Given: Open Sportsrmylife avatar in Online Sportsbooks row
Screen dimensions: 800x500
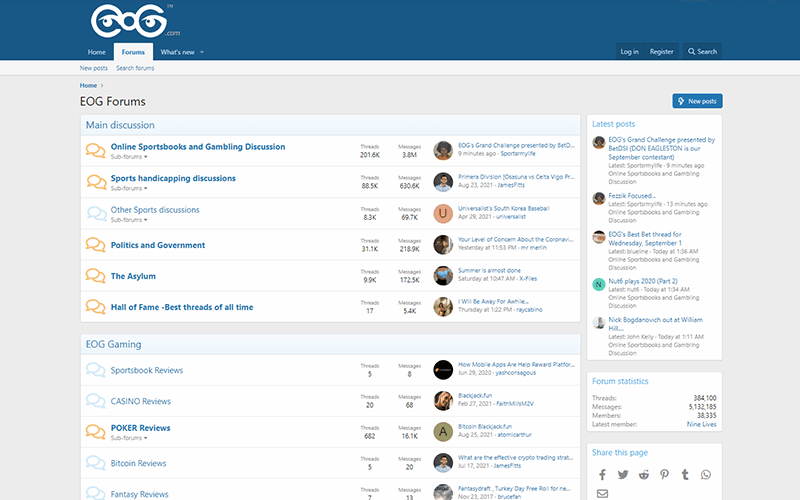Looking at the screenshot, I should pos(443,151).
